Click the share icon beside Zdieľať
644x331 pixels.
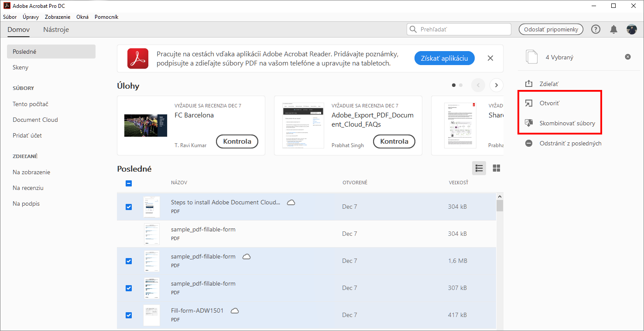tap(529, 83)
